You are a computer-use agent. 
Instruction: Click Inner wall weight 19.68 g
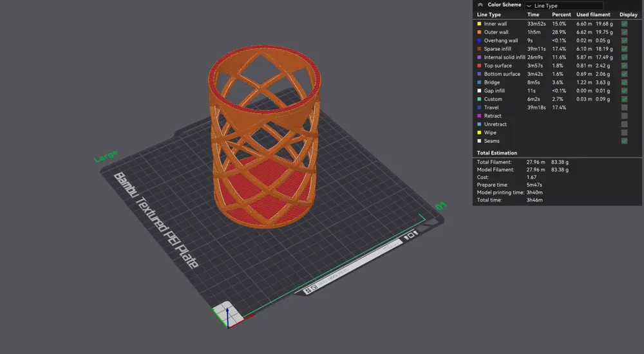click(x=604, y=24)
